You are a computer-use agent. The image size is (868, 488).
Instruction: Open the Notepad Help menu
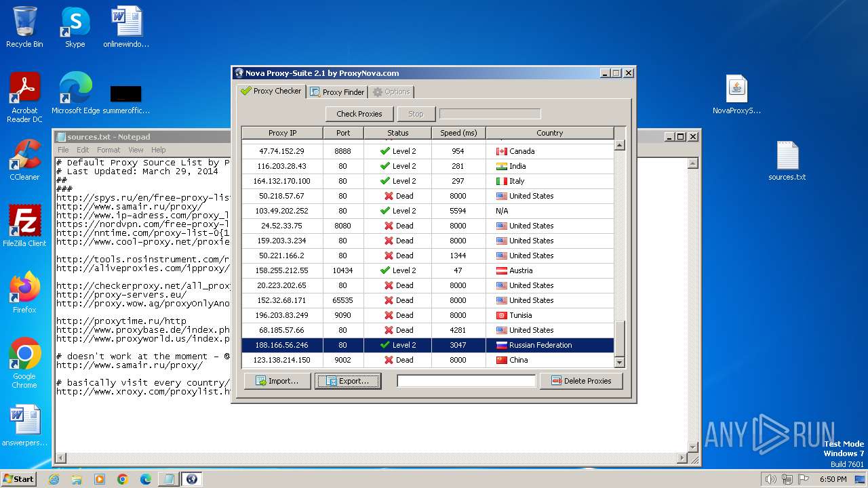158,150
